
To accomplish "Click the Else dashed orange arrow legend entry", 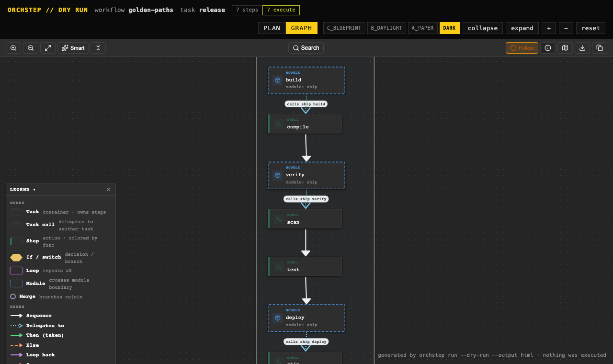I will 25,345.
